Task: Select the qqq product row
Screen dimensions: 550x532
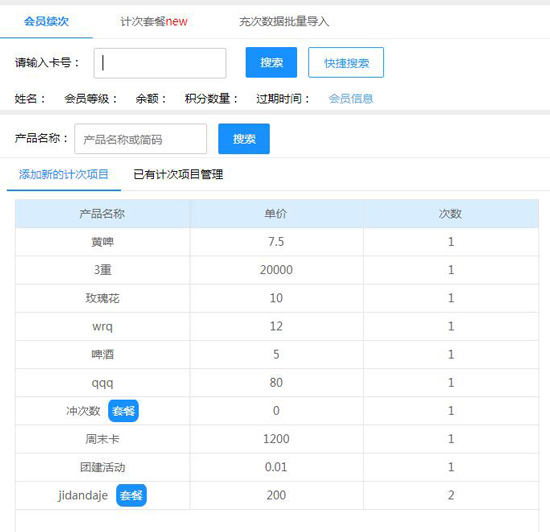Action: 277,383
